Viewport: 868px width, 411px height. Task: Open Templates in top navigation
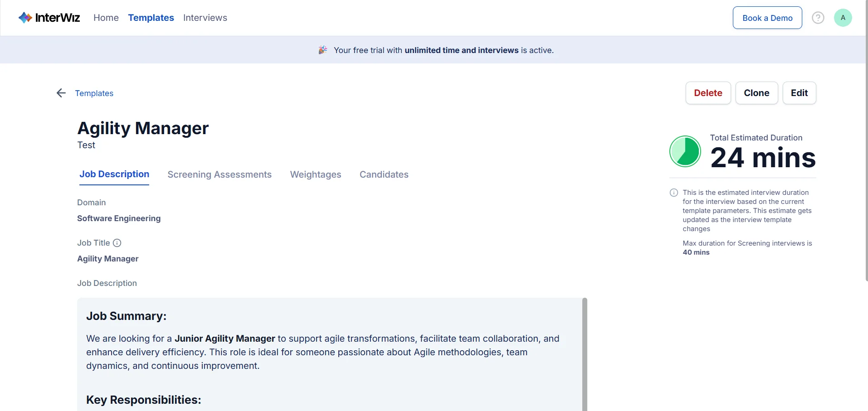pos(151,18)
